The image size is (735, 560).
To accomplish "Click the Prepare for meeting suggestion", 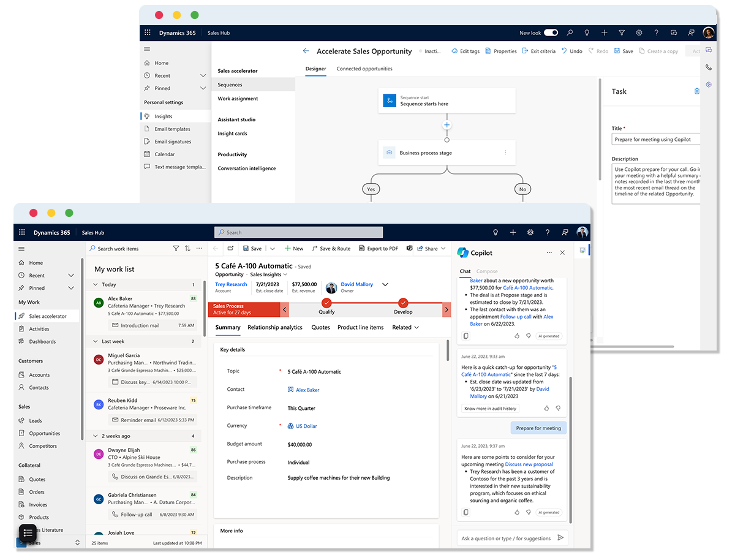I will click(538, 428).
